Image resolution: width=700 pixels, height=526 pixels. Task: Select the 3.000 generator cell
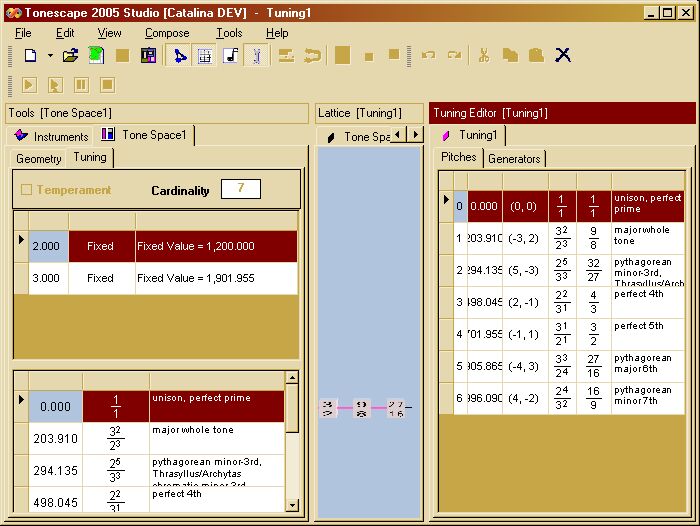point(48,278)
